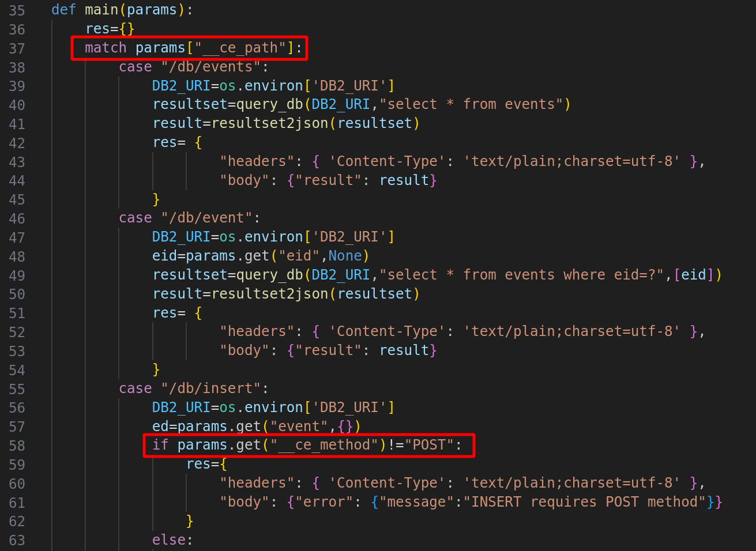Click the 'ed' variable on line 57
756x551 pixels.
(160, 427)
